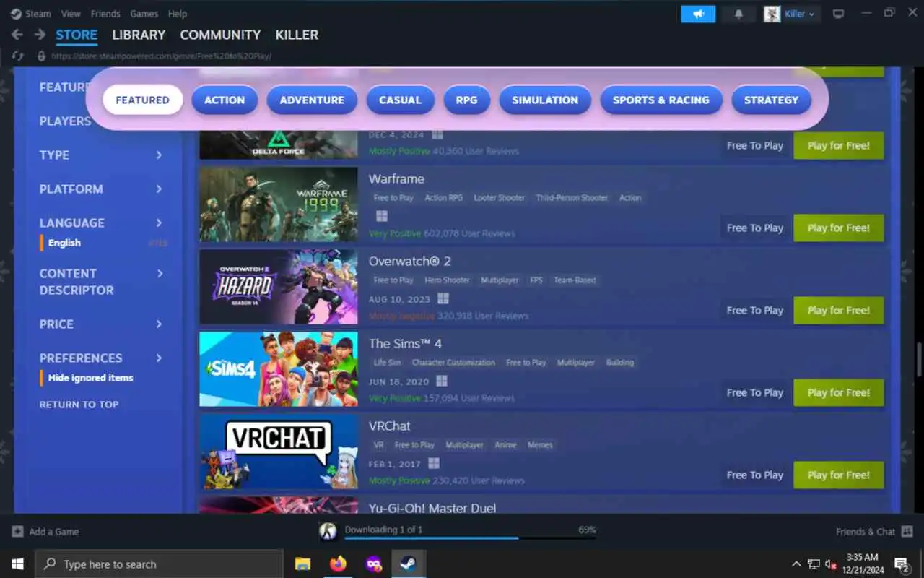924x578 pixels.
Task: Switch to the COMMUNITY tab
Action: coord(220,35)
